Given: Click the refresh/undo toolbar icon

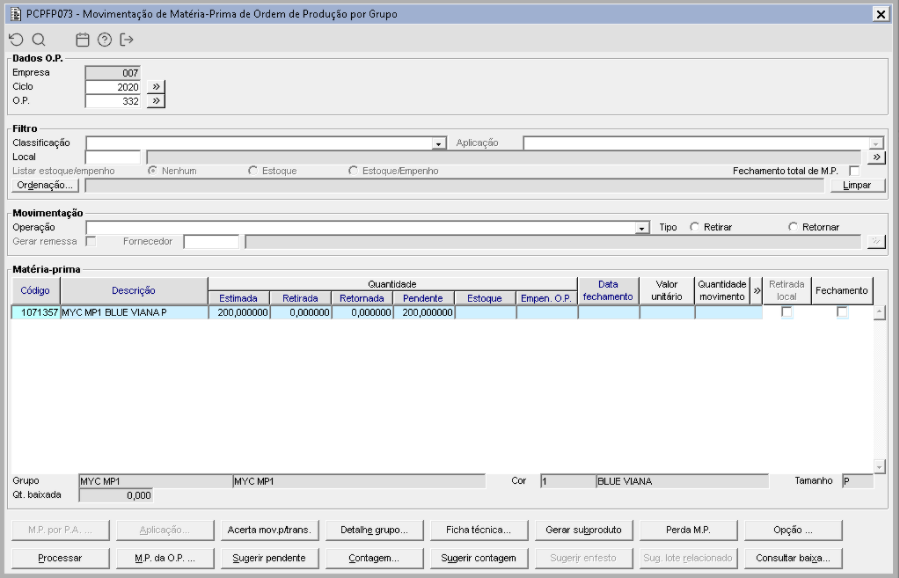Looking at the screenshot, I should (16, 40).
